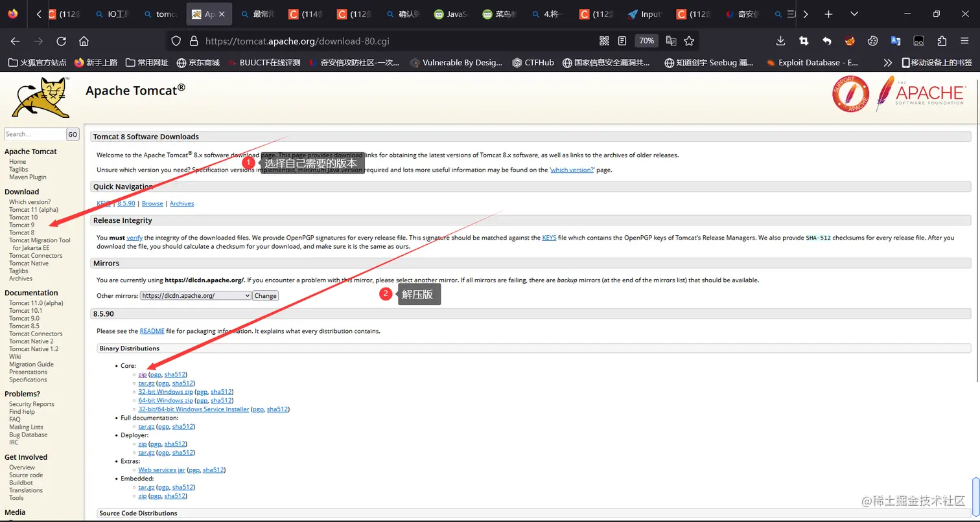
Task: Open Migration Guide in the sidebar
Action: click(31, 364)
